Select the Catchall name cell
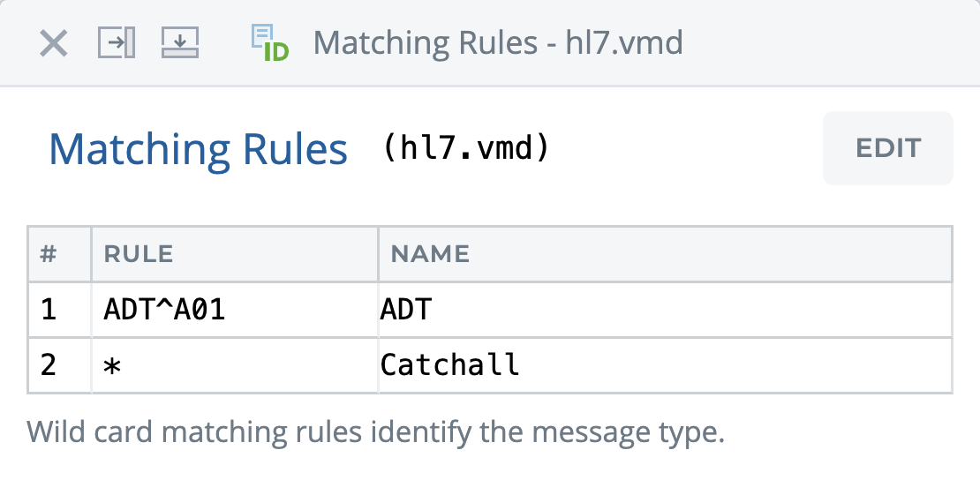 [x=449, y=364]
